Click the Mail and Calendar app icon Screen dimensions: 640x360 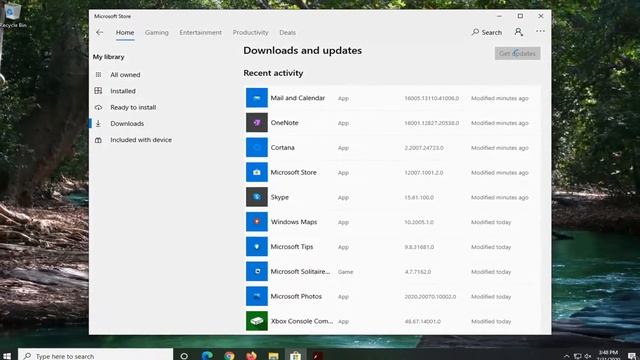pos(257,98)
